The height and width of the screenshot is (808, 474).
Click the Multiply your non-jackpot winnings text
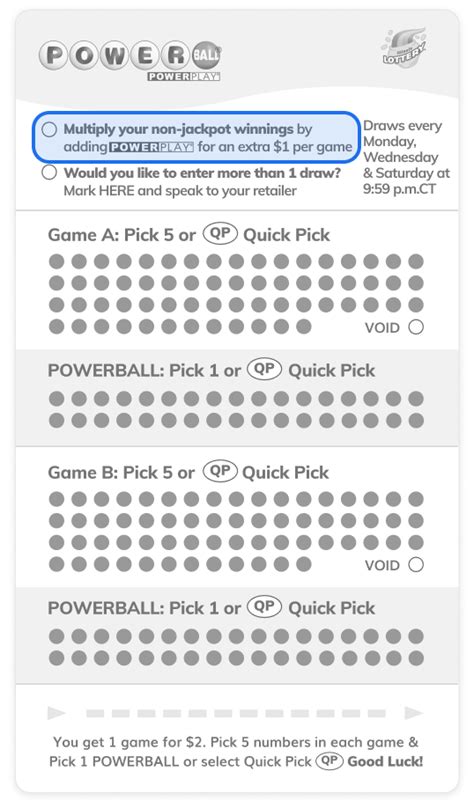(178, 129)
